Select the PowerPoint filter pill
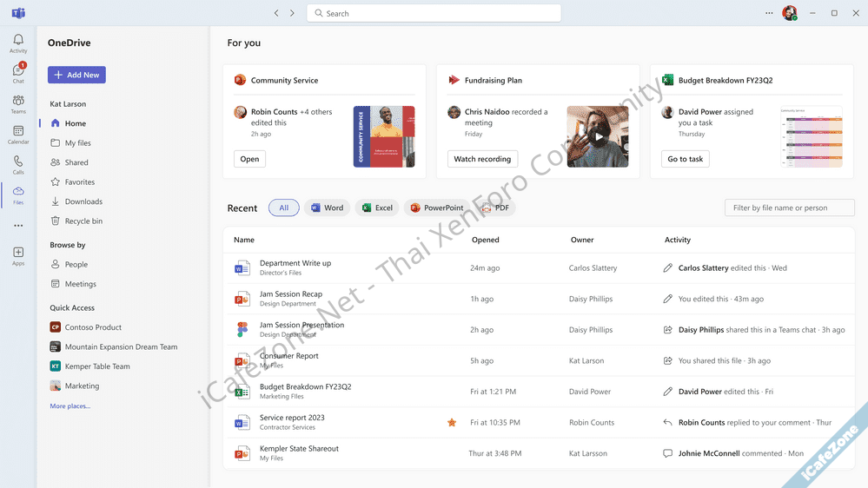The image size is (868, 488). pyautogui.click(x=437, y=208)
